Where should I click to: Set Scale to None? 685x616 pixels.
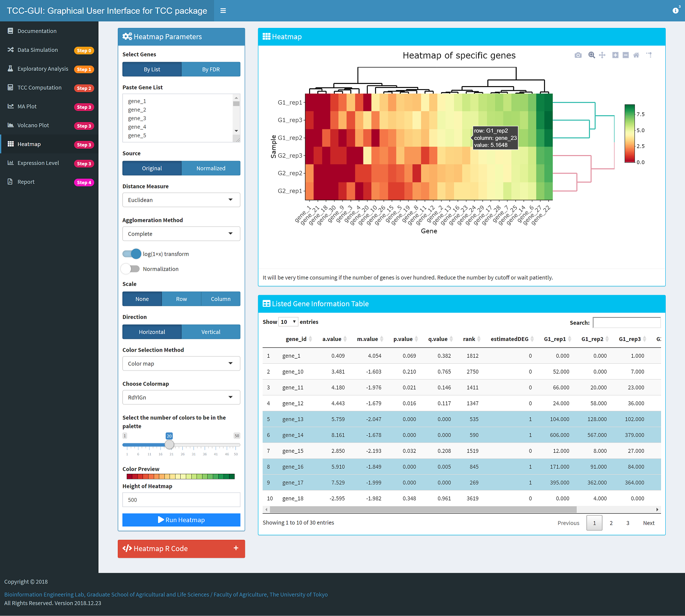point(142,299)
